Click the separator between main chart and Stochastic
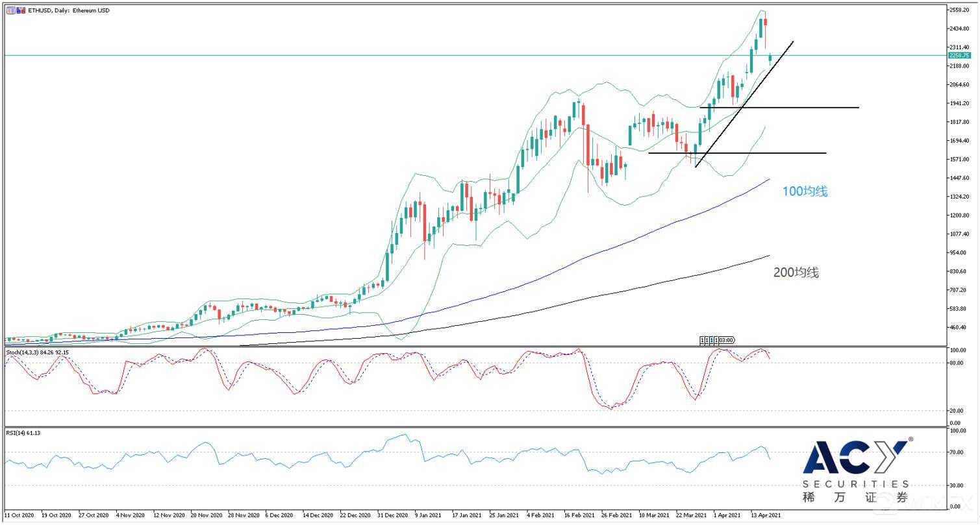This screenshot has height=525, width=980. click(x=474, y=347)
